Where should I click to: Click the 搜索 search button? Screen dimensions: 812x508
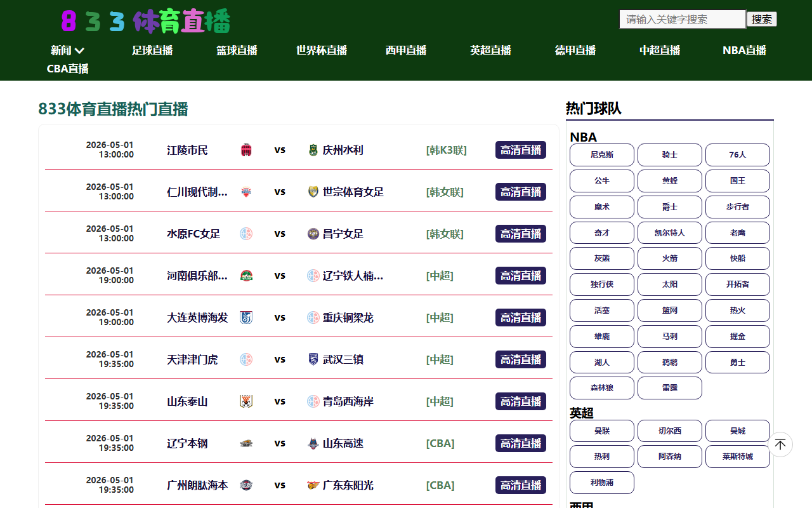coord(762,19)
